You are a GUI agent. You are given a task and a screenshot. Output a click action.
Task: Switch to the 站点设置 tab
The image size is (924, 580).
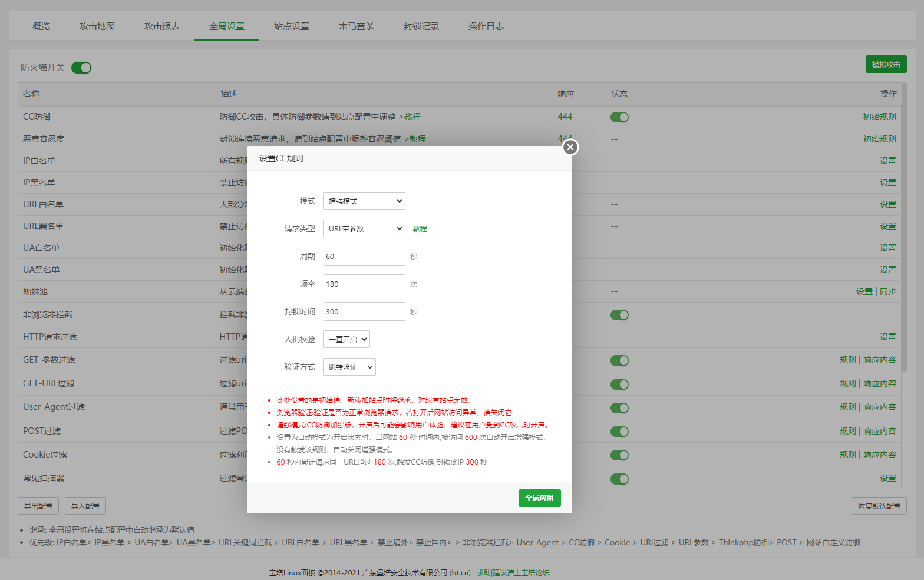(x=291, y=26)
